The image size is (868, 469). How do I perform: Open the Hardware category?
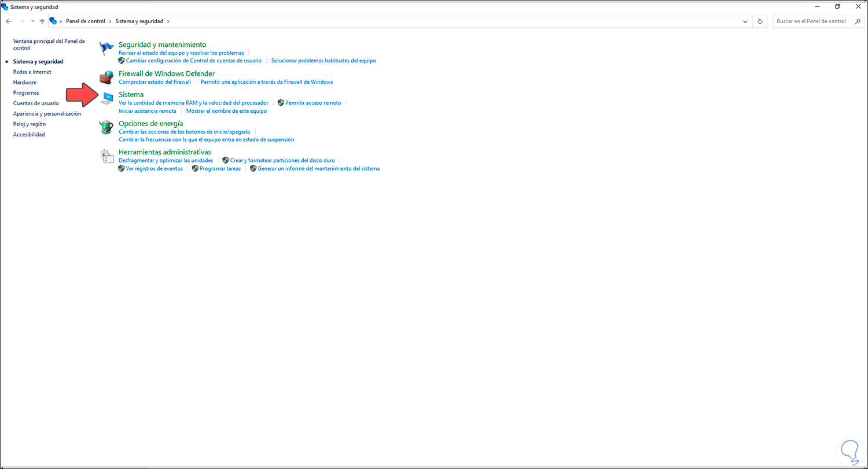[x=25, y=83]
